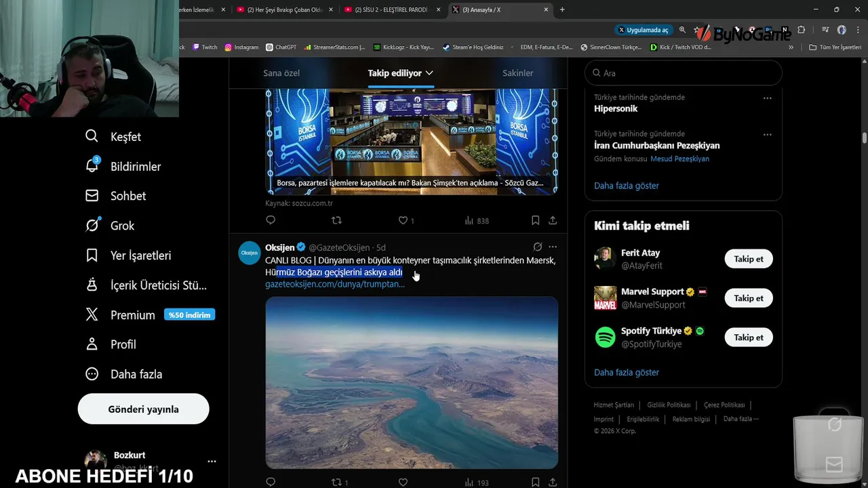Screen dimensions: 868x488
Task: Follow Marvel Support with Takip et
Action: click(749, 298)
